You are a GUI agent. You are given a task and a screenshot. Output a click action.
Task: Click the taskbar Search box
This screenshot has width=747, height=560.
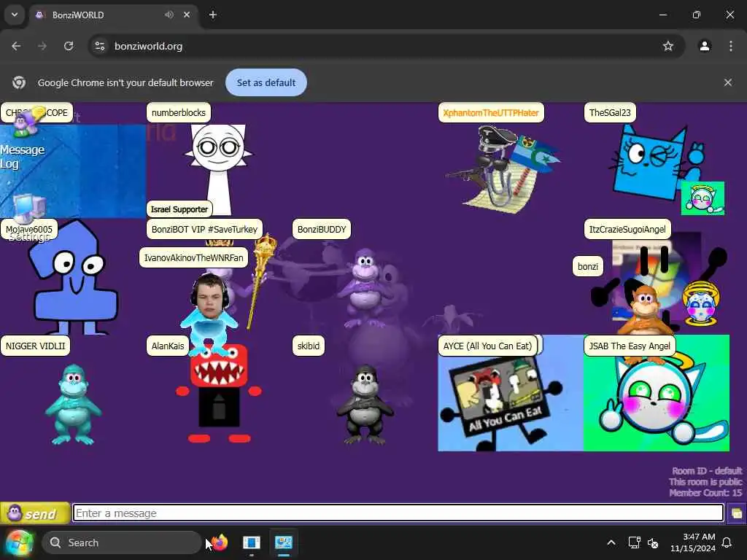pos(122,542)
